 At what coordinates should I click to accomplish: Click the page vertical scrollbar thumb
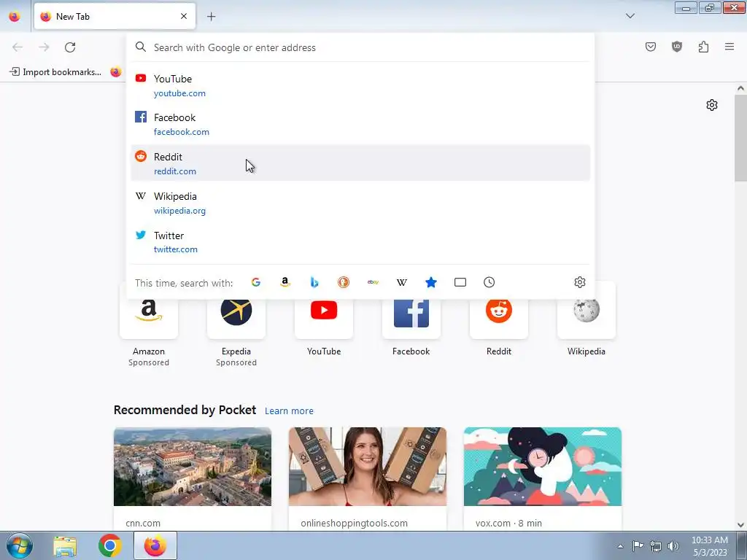[x=741, y=138]
